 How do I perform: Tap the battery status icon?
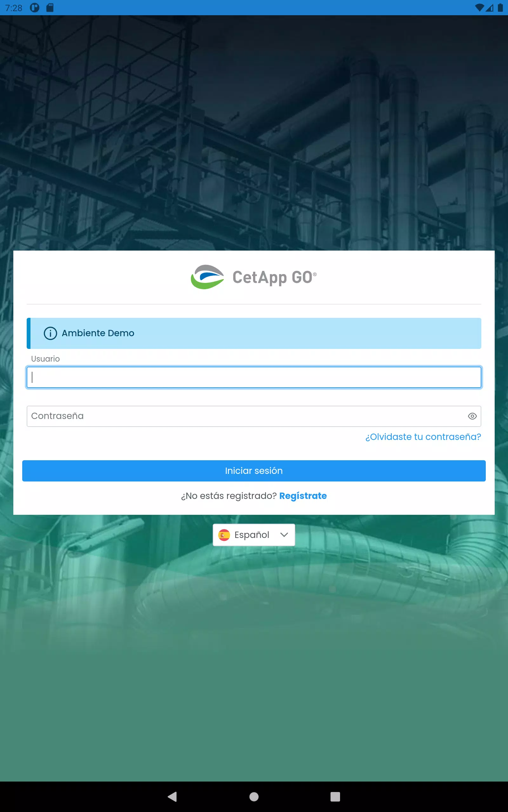[500, 7]
